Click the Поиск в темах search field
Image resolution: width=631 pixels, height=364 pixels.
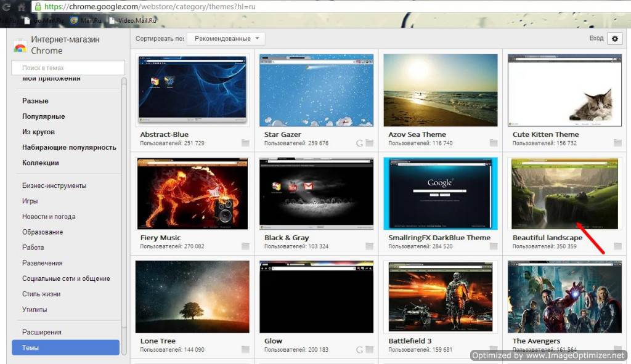pyautogui.click(x=68, y=68)
